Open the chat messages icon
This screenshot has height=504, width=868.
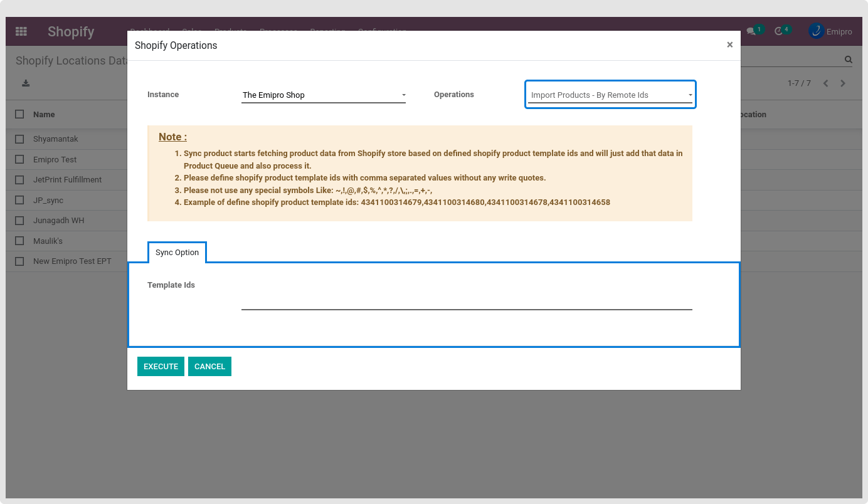click(751, 31)
